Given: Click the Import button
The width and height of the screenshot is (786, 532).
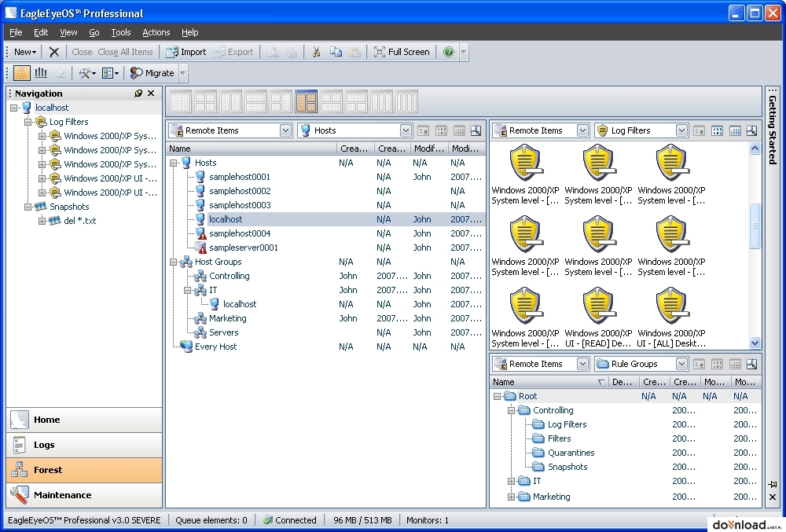Looking at the screenshot, I should point(186,52).
